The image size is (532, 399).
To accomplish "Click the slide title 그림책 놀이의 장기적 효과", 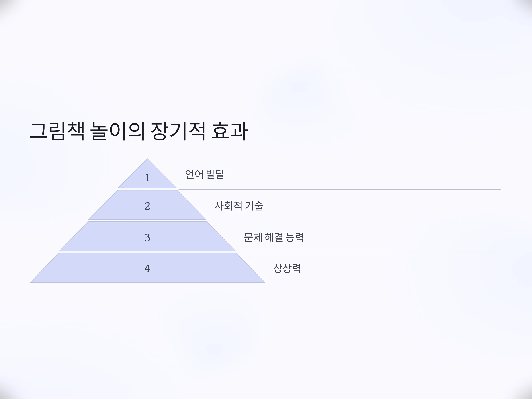I will tap(139, 131).
